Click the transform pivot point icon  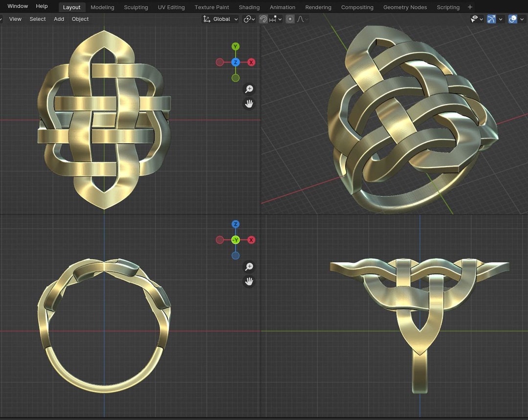[x=248, y=19]
